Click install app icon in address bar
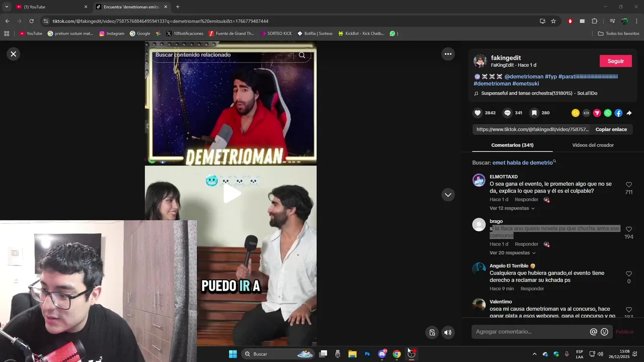Viewport: 644px width, 362px height. tap(542, 21)
